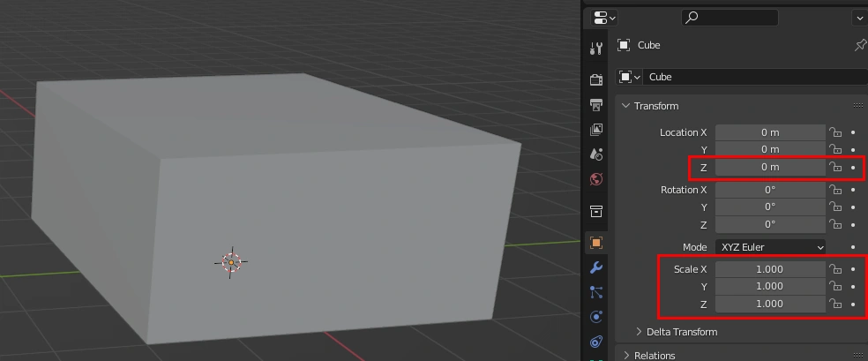
Task: Animate Location Y property dot
Action: 853,149
